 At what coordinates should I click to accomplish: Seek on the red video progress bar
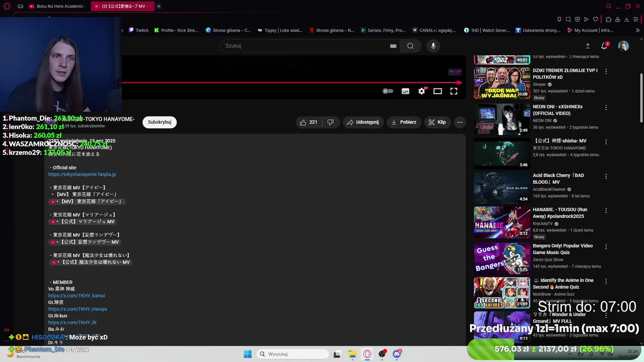(290, 82)
